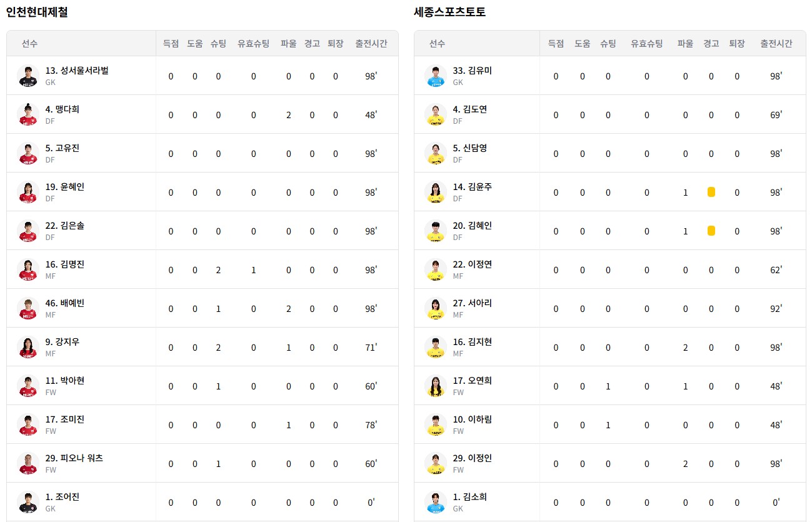Select 이정연's avatar image
812x522 pixels.
pyautogui.click(x=435, y=269)
